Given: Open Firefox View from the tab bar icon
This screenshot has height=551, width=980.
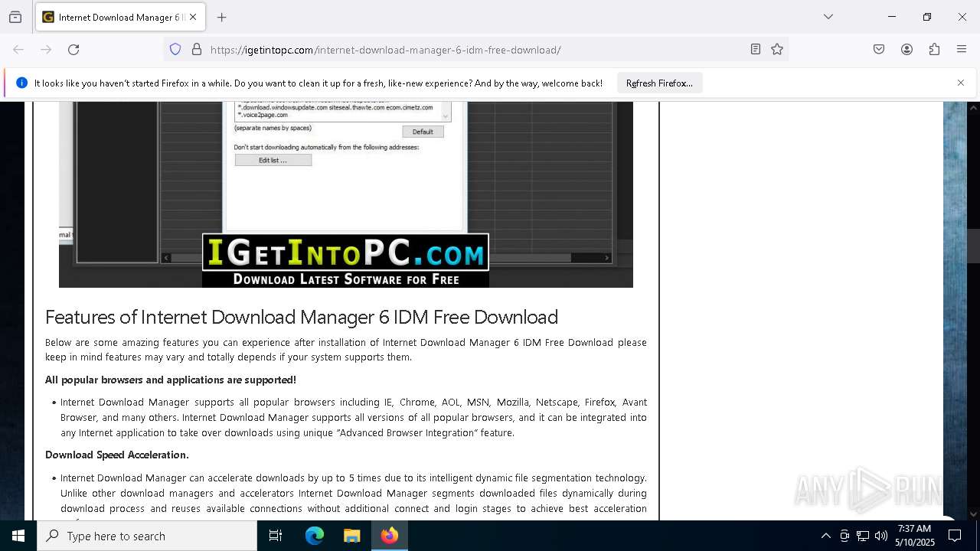Looking at the screenshot, I should [15, 17].
